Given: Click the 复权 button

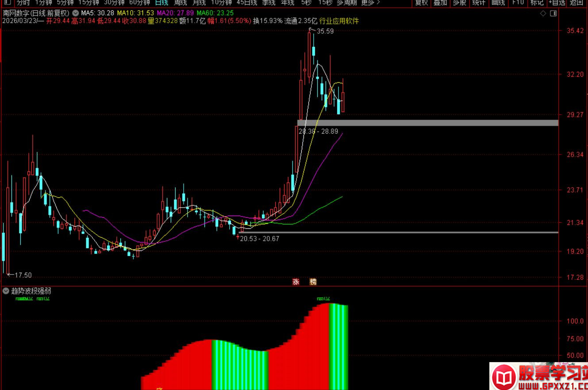Looking at the screenshot, I should (421, 3).
